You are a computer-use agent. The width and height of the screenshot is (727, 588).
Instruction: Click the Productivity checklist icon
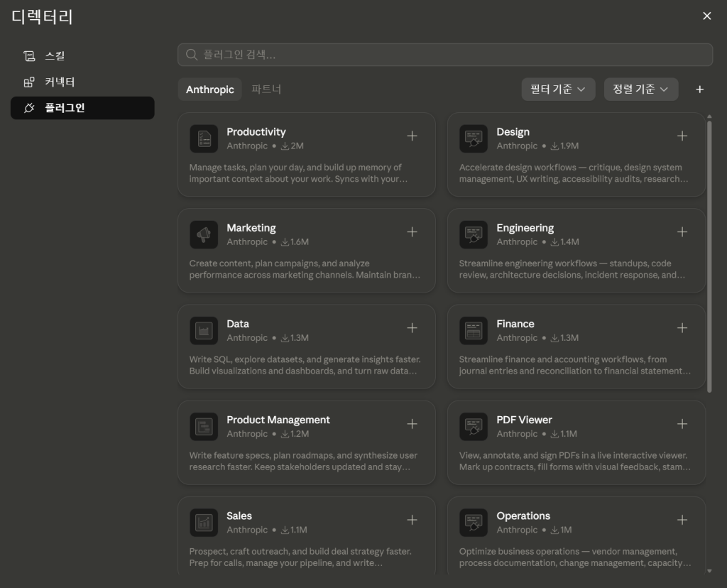tap(204, 138)
